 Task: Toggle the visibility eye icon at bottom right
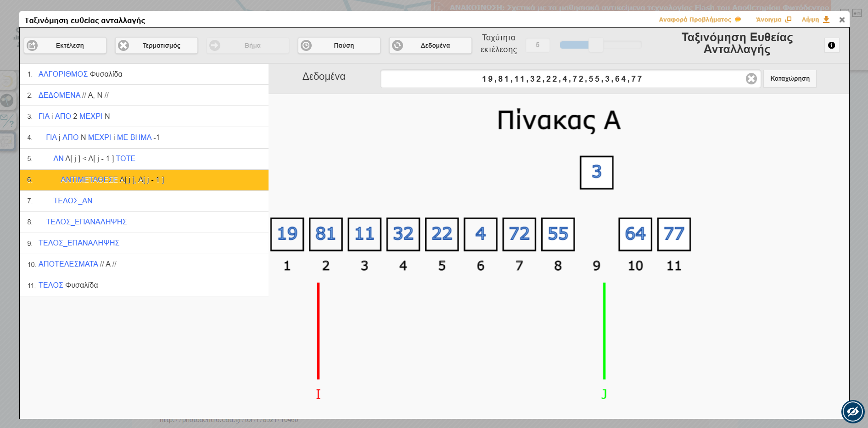click(852, 411)
